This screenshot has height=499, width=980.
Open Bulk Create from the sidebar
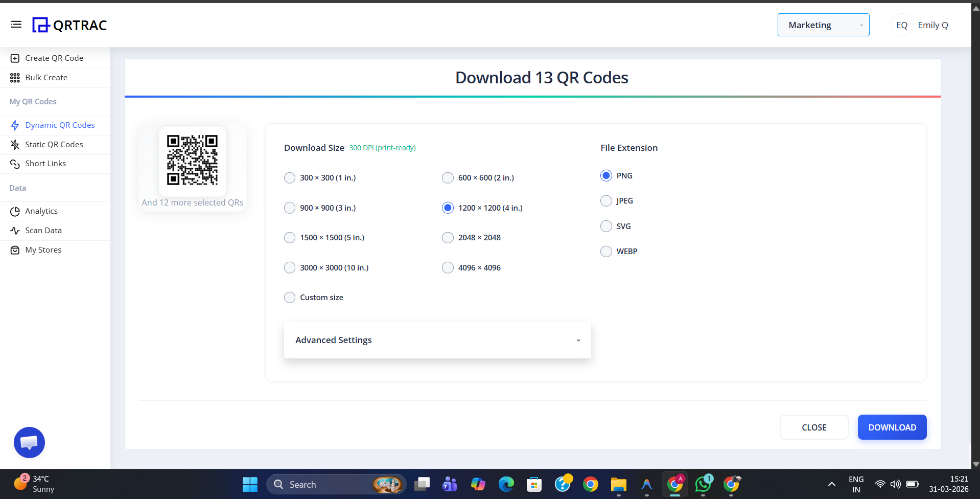click(x=14, y=77)
